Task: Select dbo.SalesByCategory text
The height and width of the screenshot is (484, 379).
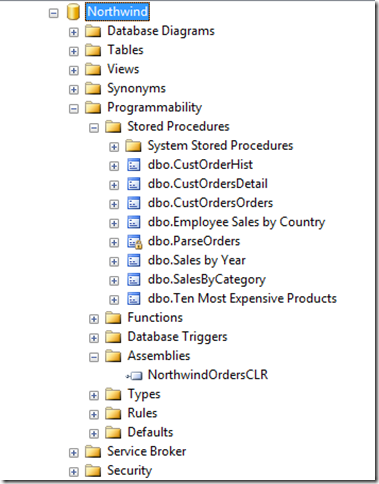Action: click(x=207, y=280)
